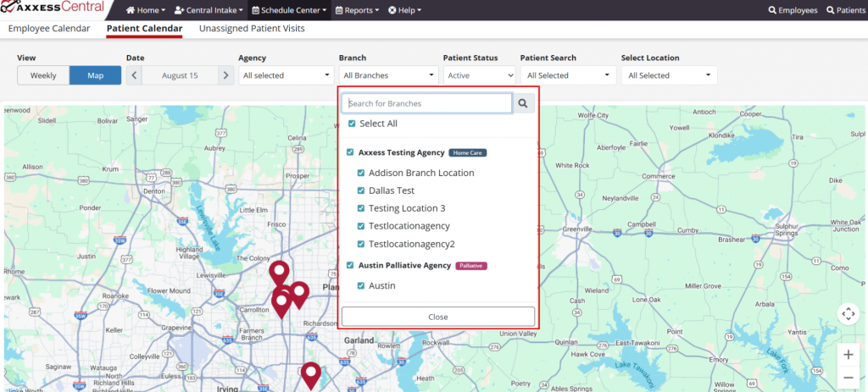
Task: Uncheck the Testlocationagency2 branch
Action: (361, 244)
